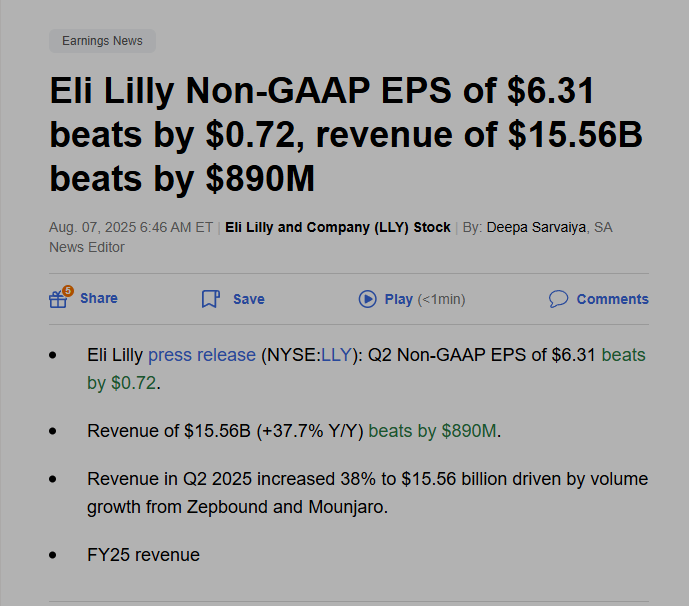Image resolution: width=689 pixels, height=606 pixels.
Task: Click the Save text label
Action: tap(249, 299)
